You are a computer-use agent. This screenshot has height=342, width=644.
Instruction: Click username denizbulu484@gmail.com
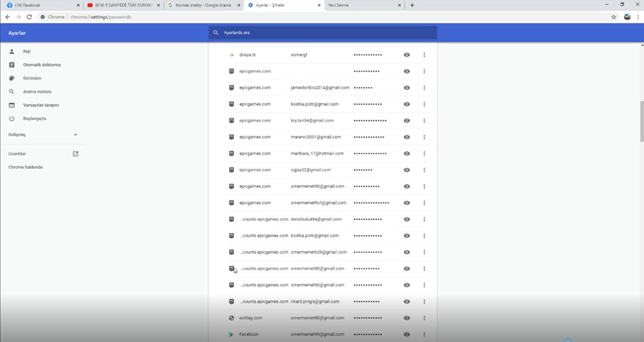316,219
